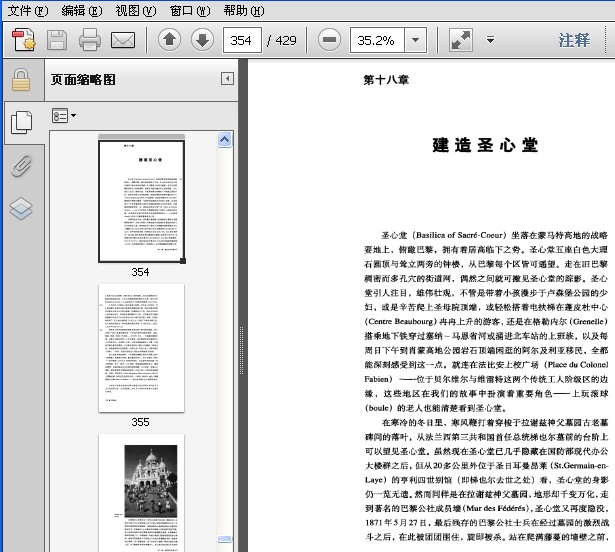Select the page 355 thumbnail
The height and width of the screenshot is (552, 615).
tap(141, 348)
